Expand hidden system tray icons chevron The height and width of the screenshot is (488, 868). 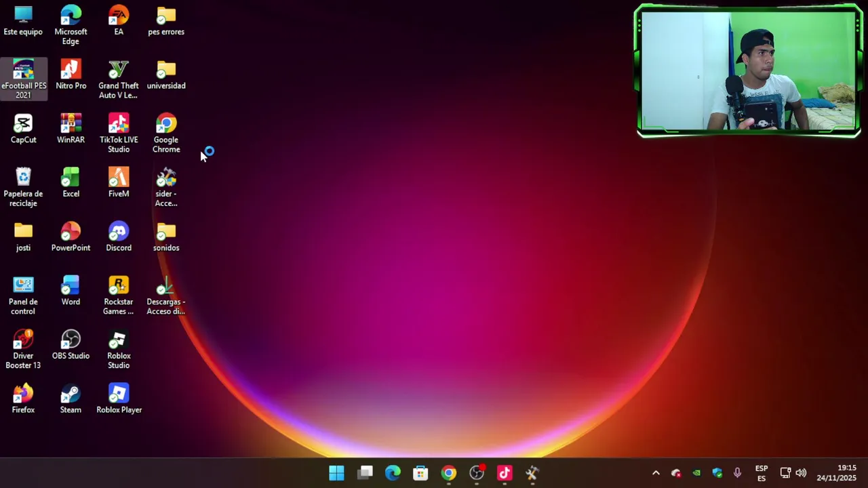[656, 473]
